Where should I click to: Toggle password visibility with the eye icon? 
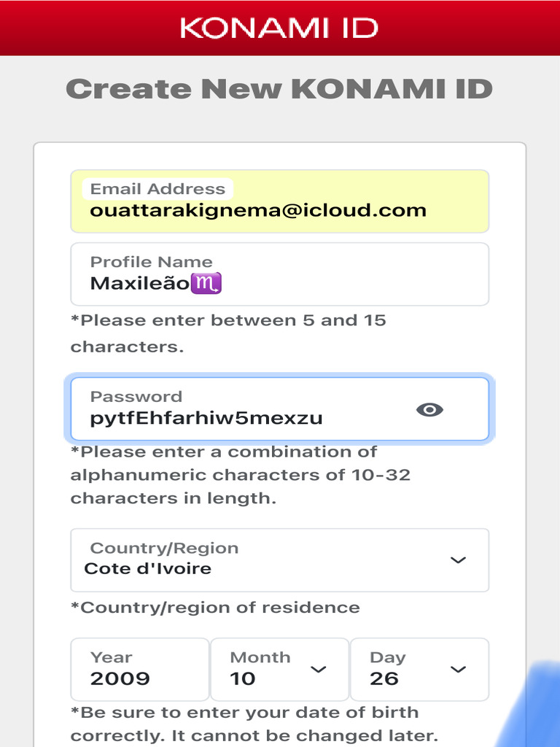(x=429, y=409)
